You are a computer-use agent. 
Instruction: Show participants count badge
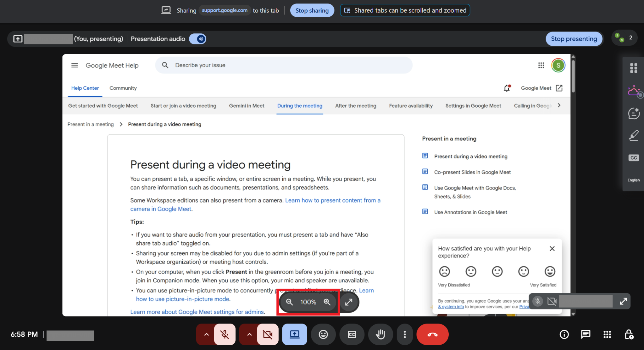coord(625,38)
